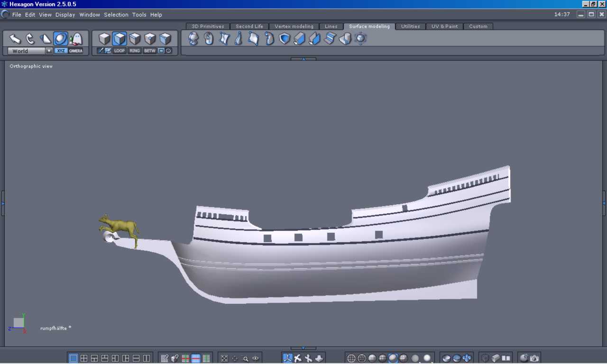Enable the highlighted universal manipulator icon
The width and height of the screenshot is (607, 364).
pos(288,358)
